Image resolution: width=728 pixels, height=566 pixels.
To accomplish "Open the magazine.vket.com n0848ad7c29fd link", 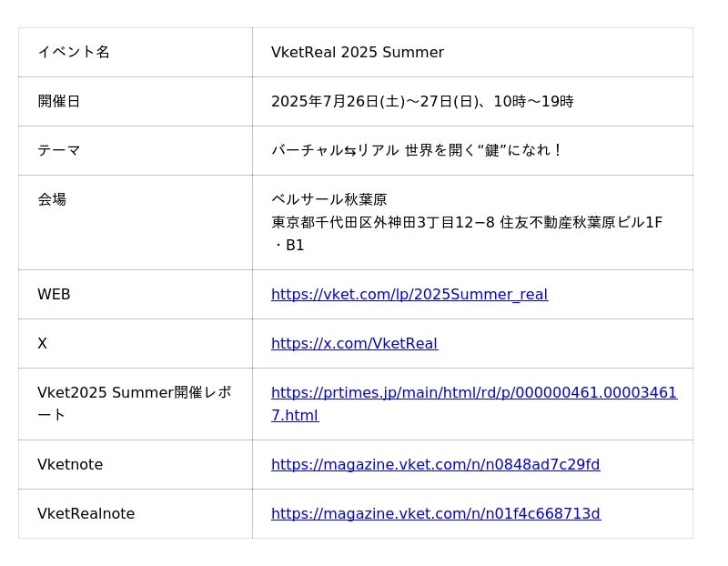I will [x=435, y=465].
